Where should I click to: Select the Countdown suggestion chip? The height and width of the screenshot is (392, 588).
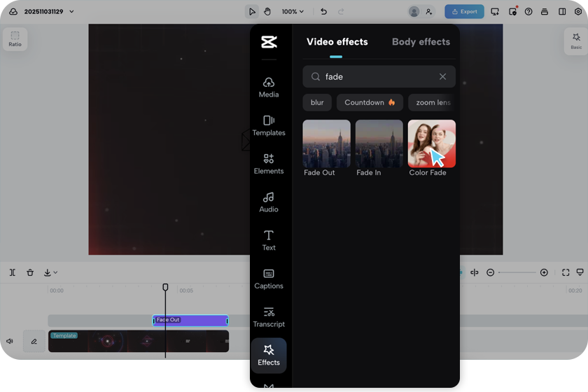click(x=370, y=102)
